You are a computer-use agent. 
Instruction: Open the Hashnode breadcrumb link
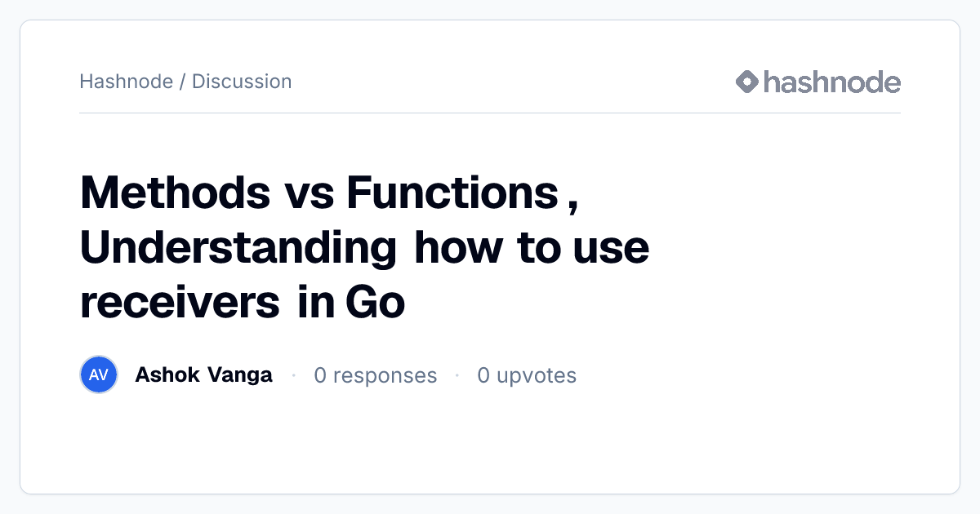coord(126,82)
